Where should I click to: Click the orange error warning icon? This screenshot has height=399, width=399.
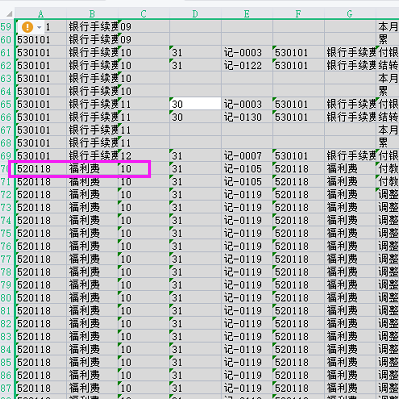coord(27,27)
